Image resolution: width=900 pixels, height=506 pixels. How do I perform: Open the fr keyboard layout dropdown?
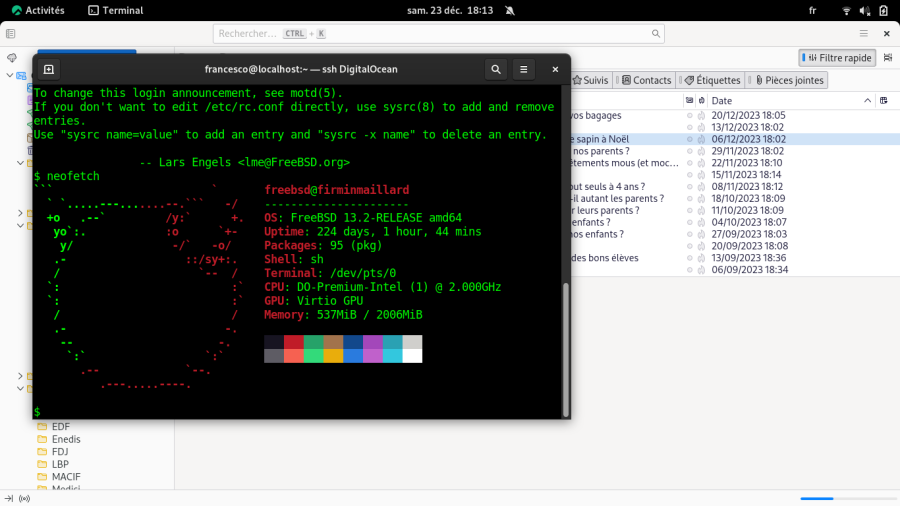tap(812, 10)
